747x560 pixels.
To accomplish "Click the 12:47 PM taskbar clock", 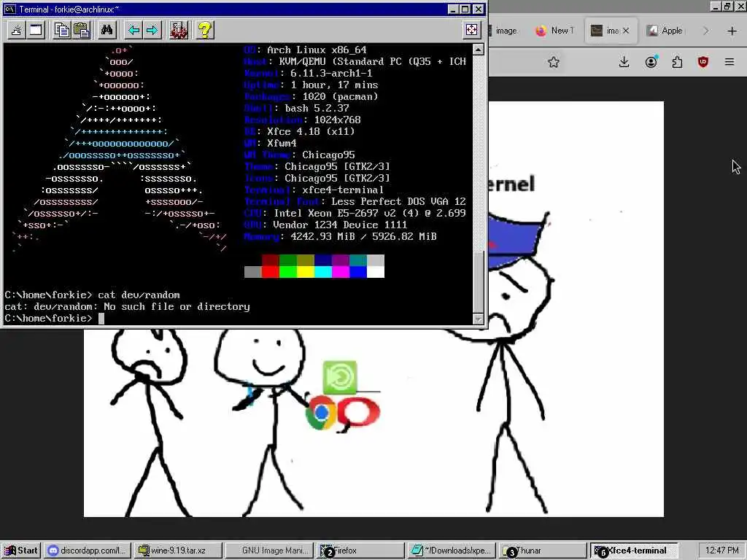I will coord(721,551).
